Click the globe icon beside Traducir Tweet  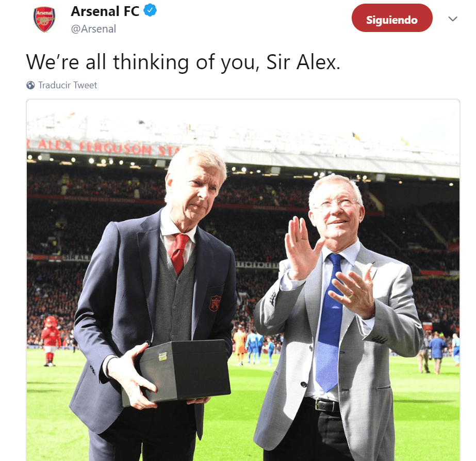coord(30,85)
